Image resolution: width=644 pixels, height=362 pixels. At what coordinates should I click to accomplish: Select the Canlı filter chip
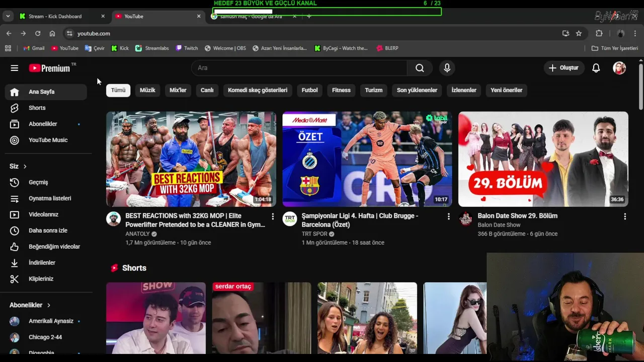point(207,90)
